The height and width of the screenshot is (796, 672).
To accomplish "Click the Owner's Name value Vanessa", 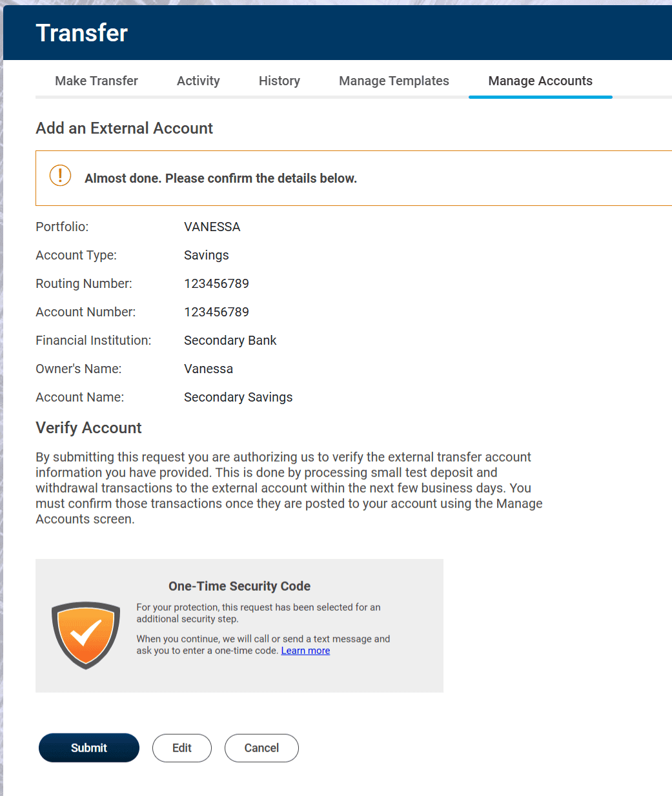I will [209, 369].
